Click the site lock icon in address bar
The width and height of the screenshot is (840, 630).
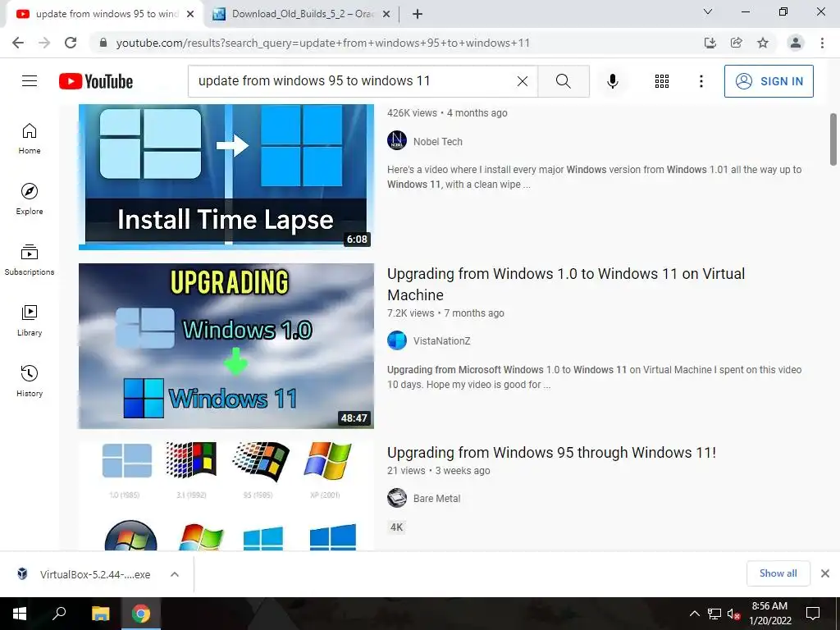103,43
